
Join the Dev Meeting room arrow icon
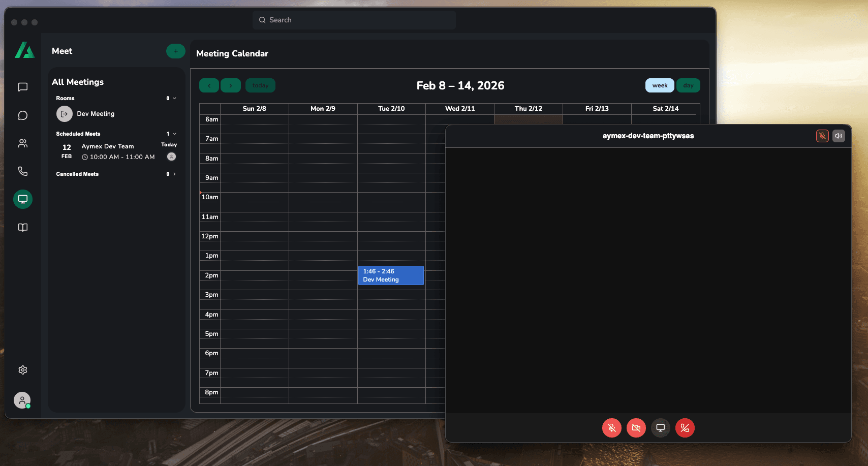(65, 114)
